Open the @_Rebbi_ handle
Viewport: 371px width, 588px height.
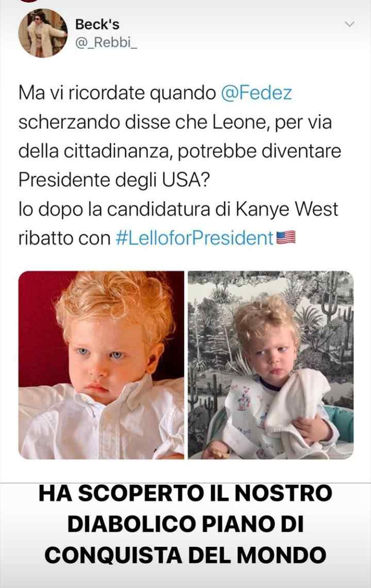[x=106, y=43]
